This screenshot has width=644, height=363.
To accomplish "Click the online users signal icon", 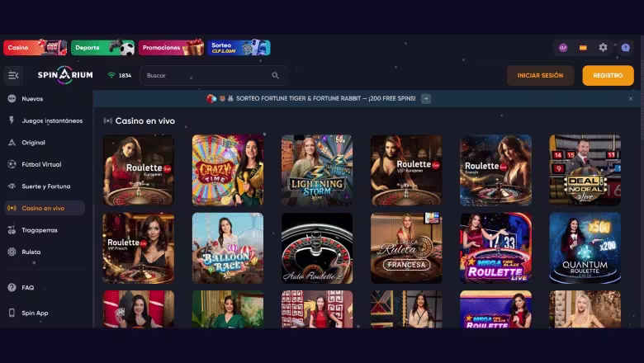I will [x=111, y=75].
